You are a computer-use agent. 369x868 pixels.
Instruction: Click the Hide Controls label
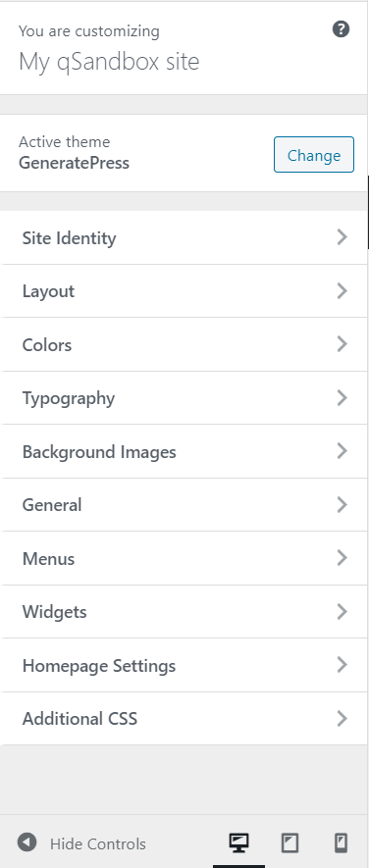coord(98,843)
